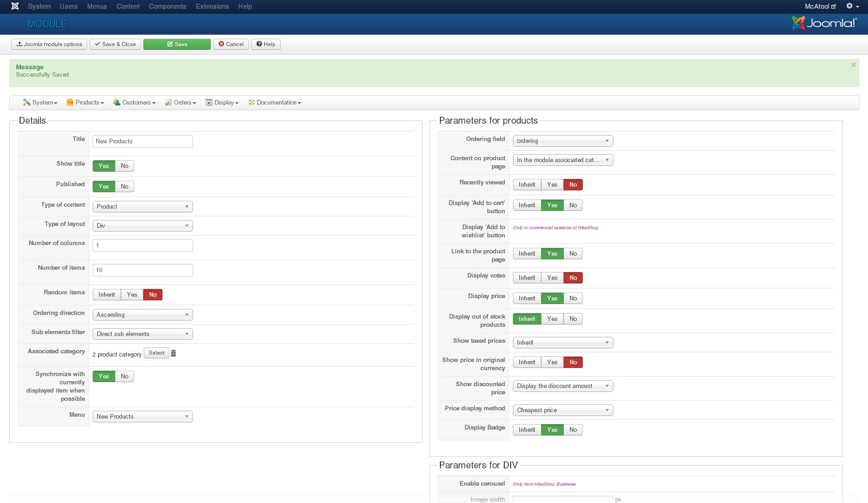This screenshot has height=503, width=868.
Task: Open the Sub elements filter dropdown
Action: coord(143,334)
